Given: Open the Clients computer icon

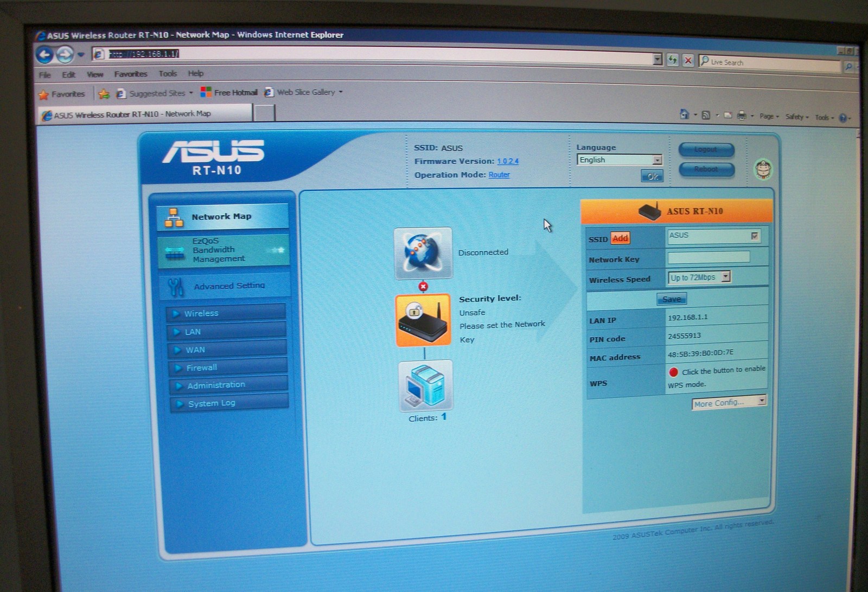Looking at the screenshot, I should [x=425, y=385].
